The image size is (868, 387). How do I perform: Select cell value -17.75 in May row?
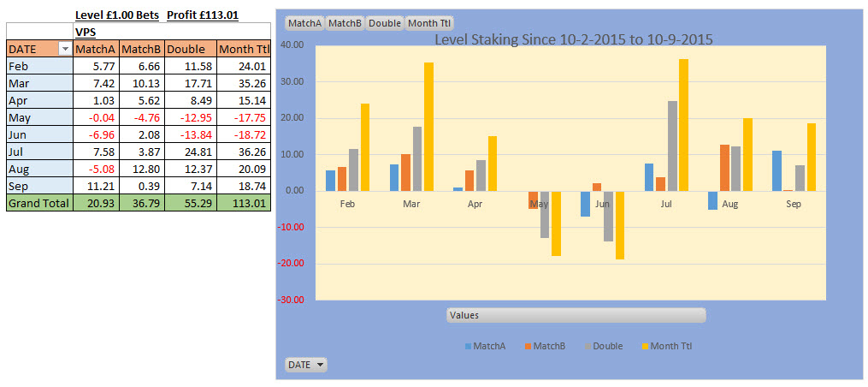click(244, 118)
